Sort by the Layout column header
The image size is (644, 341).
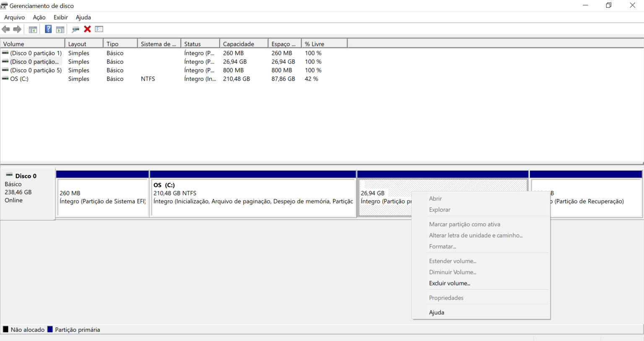point(84,44)
